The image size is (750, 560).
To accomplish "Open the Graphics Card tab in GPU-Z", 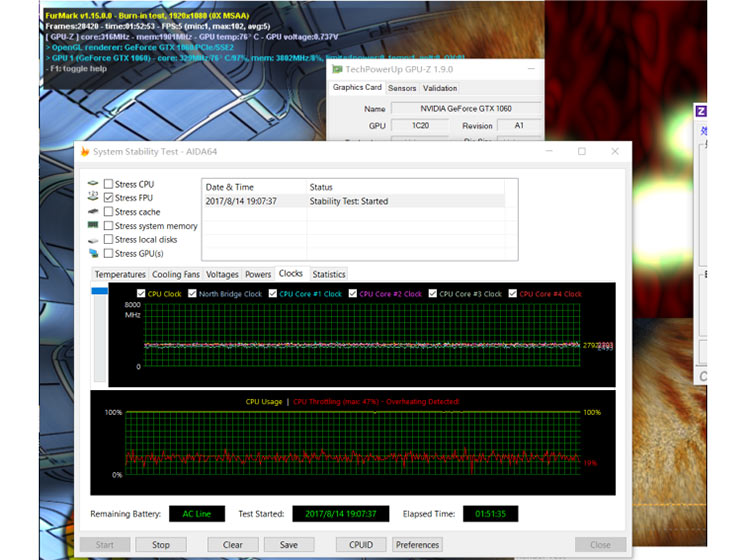I will [357, 88].
